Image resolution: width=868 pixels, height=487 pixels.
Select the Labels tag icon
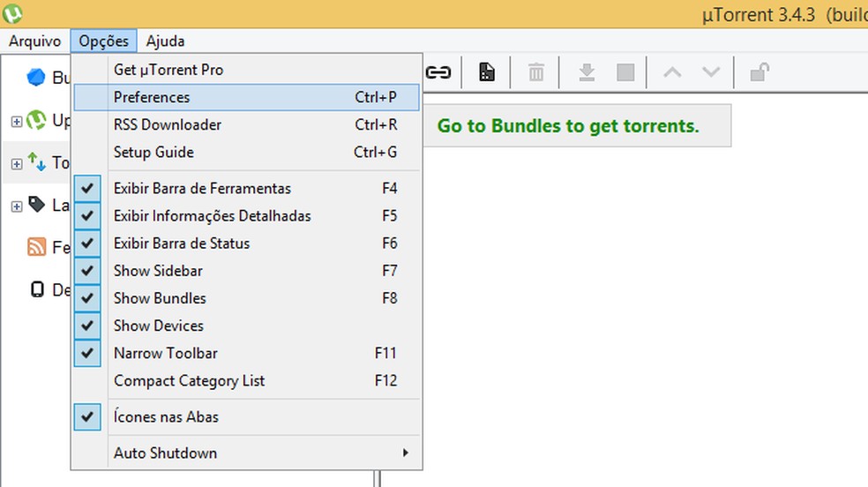pyautogui.click(x=36, y=205)
